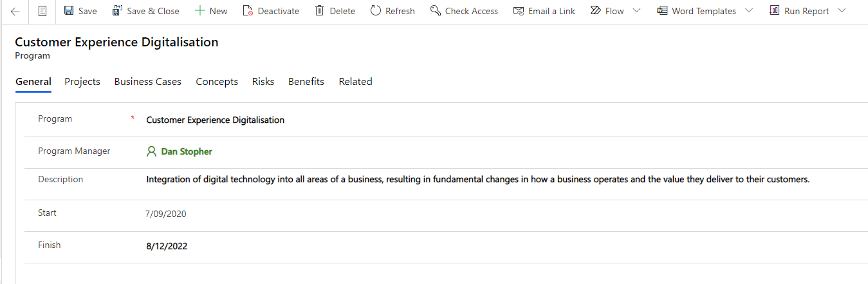Click the Delete trash can icon
This screenshot has width=868, height=284.
pyautogui.click(x=319, y=11)
